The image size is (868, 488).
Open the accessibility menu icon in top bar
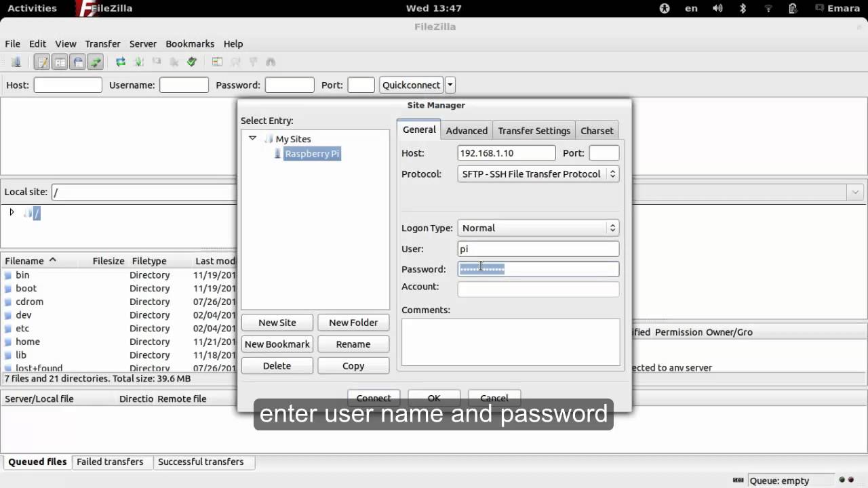665,8
